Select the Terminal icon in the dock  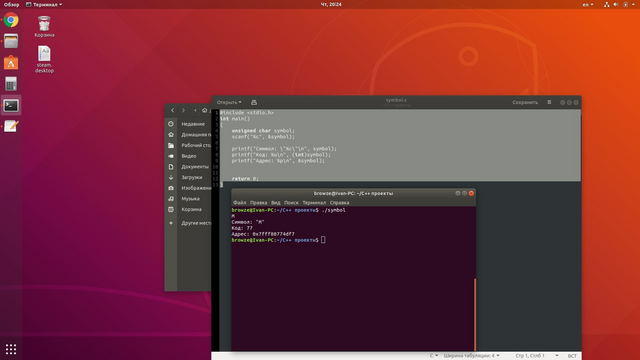point(11,106)
